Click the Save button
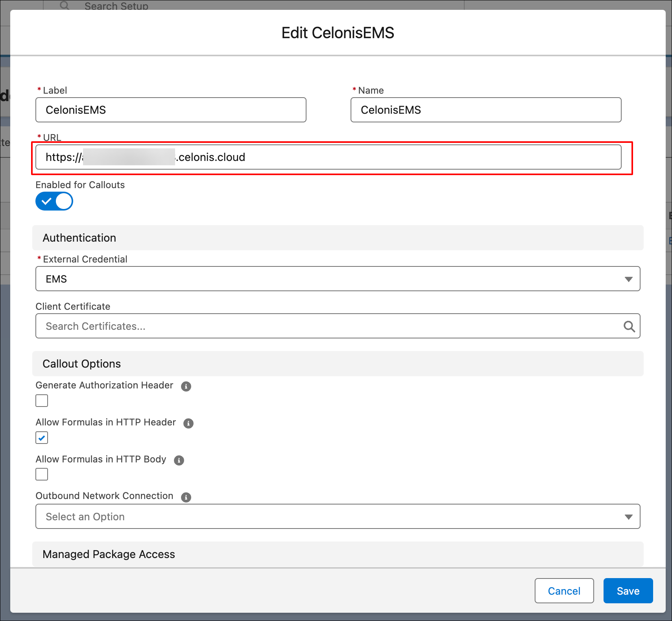This screenshot has width=672, height=621. [x=628, y=591]
